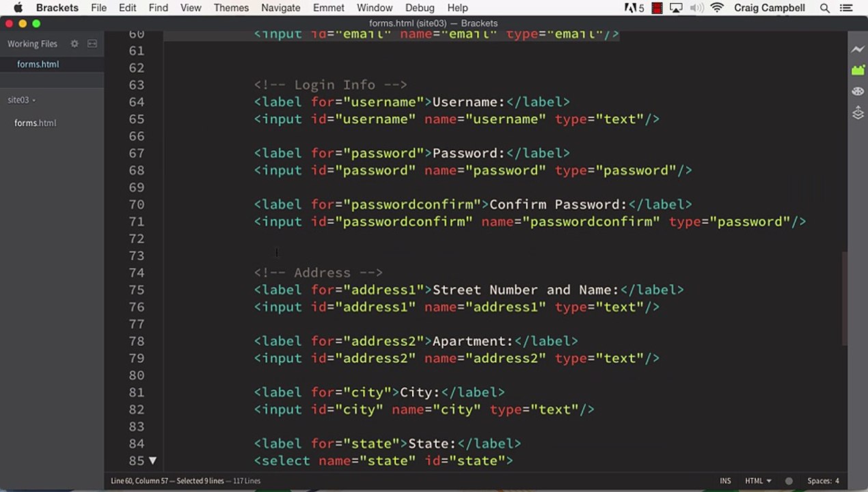This screenshot has height=492, width=868.
Task: Click the linting status circle indicator
Action: (x=789, y=481)
